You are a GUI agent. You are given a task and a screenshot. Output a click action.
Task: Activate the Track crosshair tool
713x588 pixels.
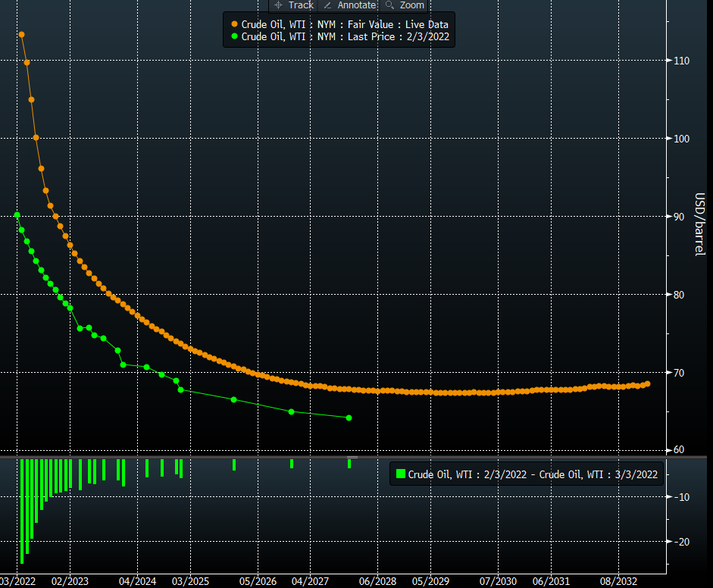[293, 5]
